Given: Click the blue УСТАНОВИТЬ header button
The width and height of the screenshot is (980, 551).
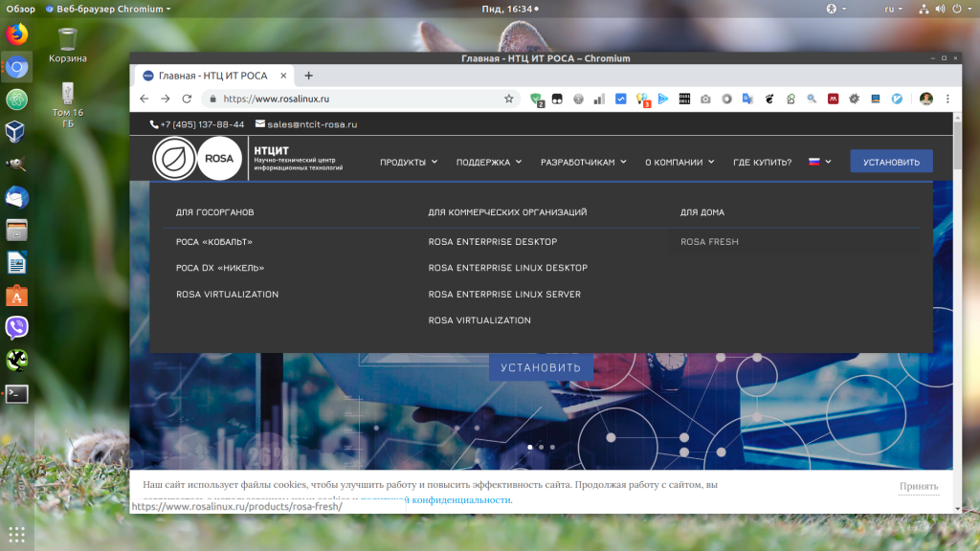Looking at the screenshot, I should (891, 162).
